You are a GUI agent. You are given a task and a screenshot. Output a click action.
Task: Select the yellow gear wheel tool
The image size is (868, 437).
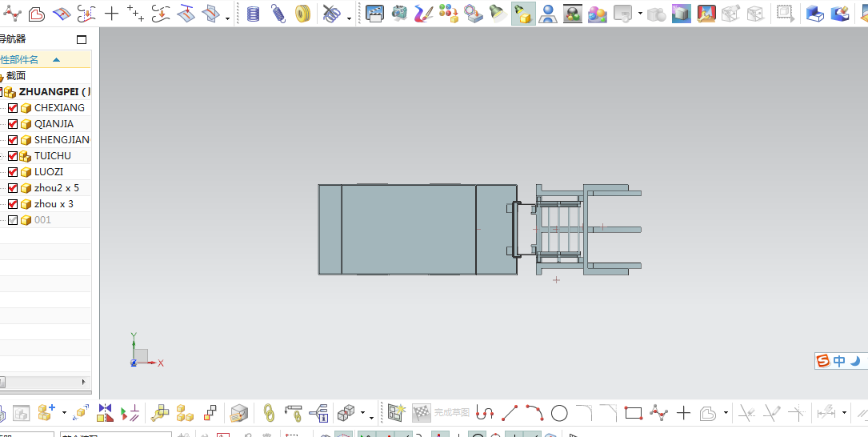(302, 14)
